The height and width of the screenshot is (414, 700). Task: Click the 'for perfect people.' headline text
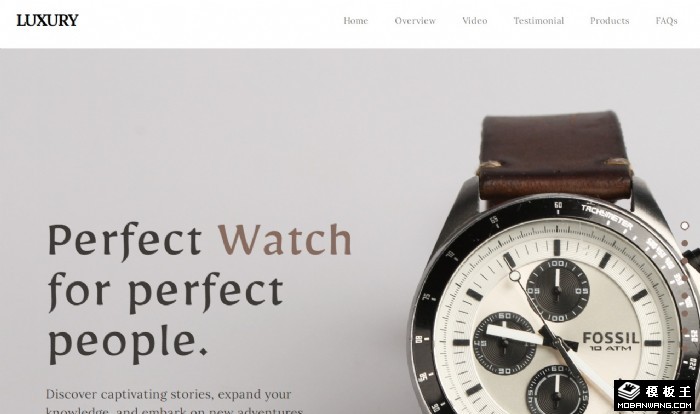[166, 317]
